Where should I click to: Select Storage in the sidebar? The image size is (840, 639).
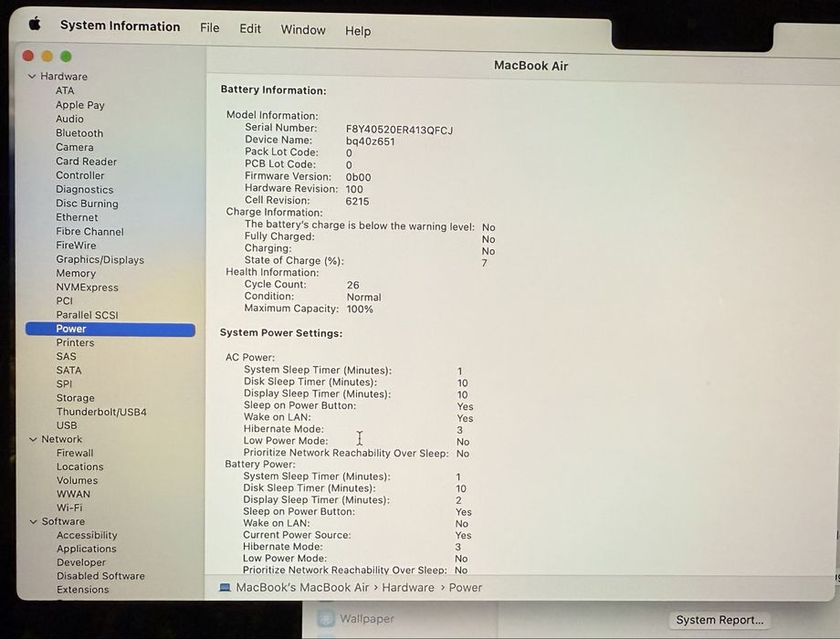pyautogui.click(x=76, y=398)
